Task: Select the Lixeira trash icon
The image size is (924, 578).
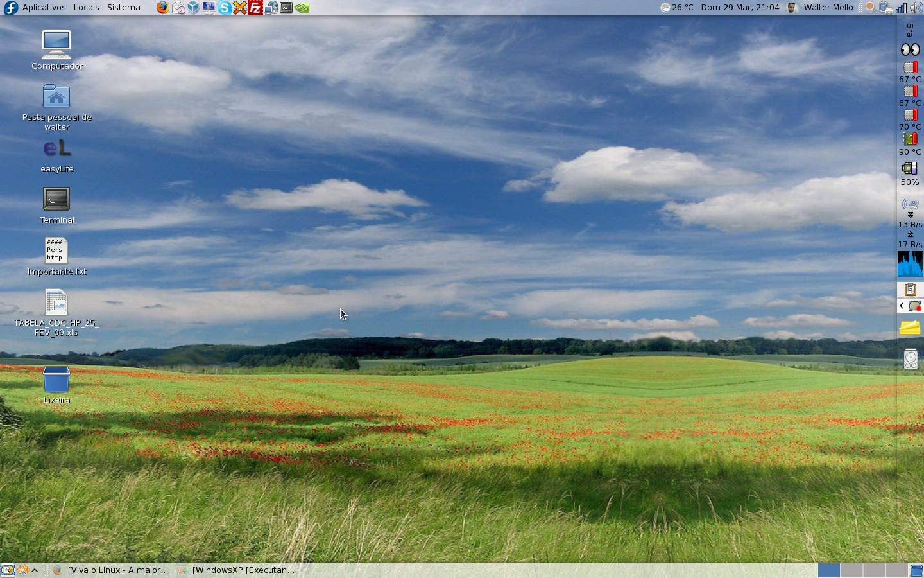Action: 56,385
